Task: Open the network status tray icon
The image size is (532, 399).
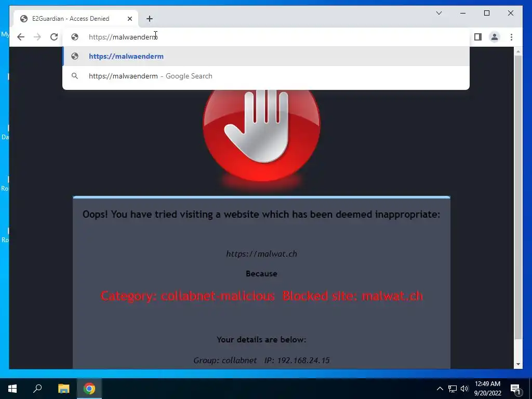Action: pos(453,389)
